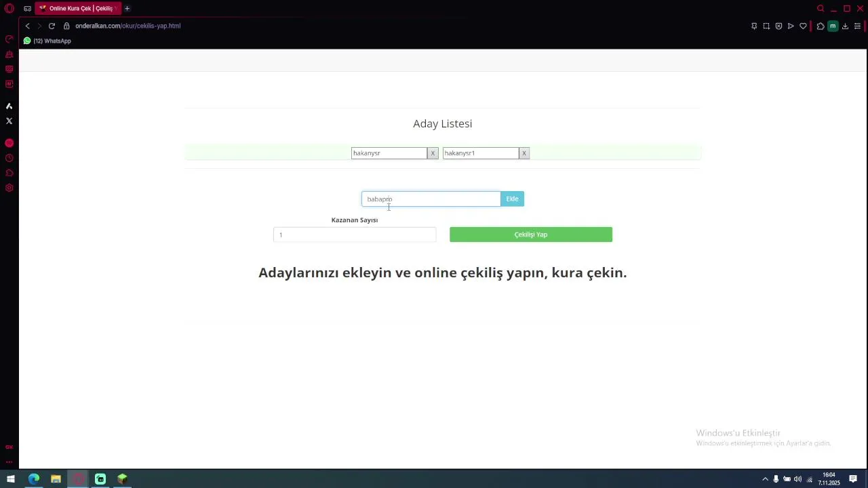Click the hakanysr candidate field

pos(389,153)
